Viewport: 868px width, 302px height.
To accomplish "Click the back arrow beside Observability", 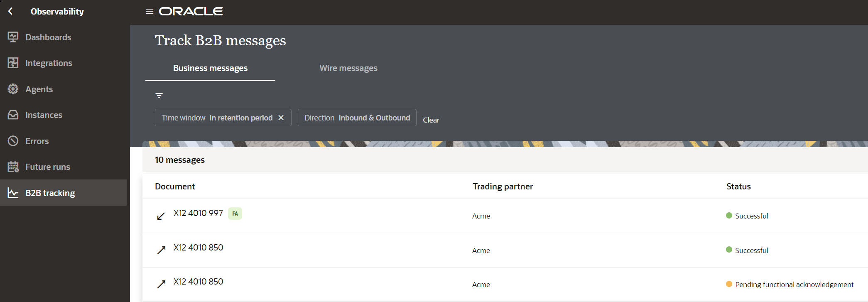I will (11, 11).
